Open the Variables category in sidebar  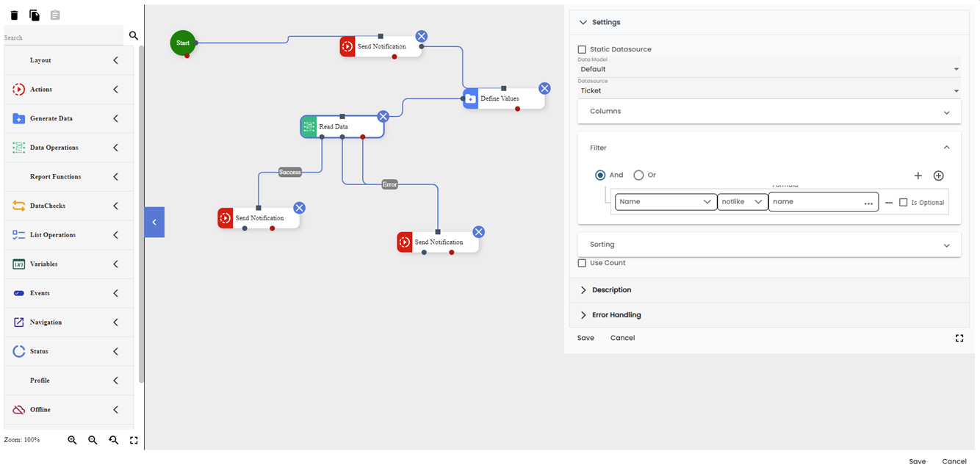tap(68, 264)
